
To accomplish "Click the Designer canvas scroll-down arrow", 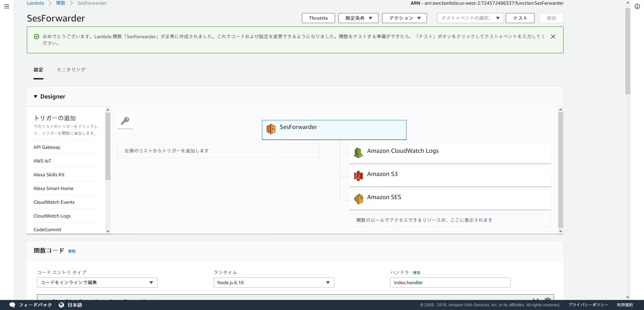I will coord(560,231).
